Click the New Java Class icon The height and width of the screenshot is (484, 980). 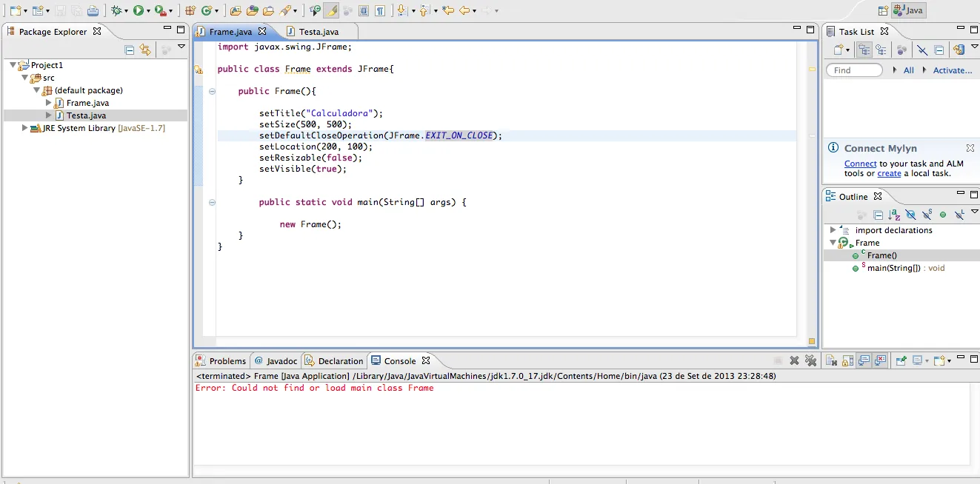(x=206, y=10)
